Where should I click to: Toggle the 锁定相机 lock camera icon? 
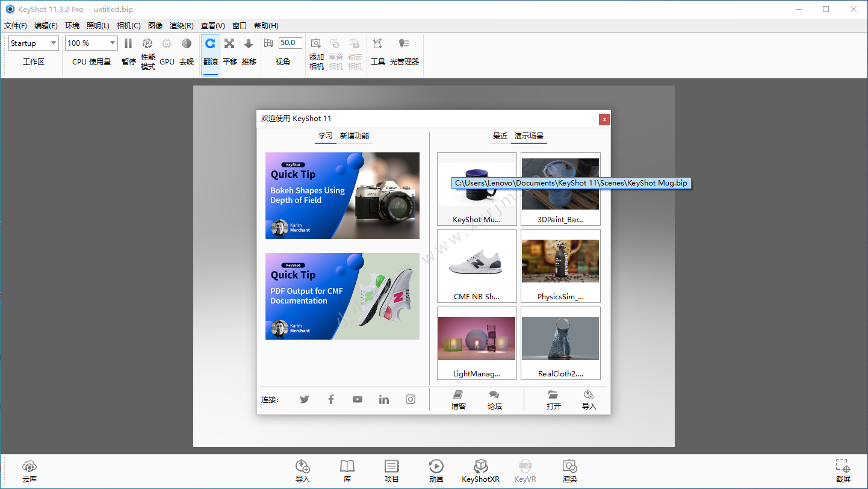click(355, 43)
